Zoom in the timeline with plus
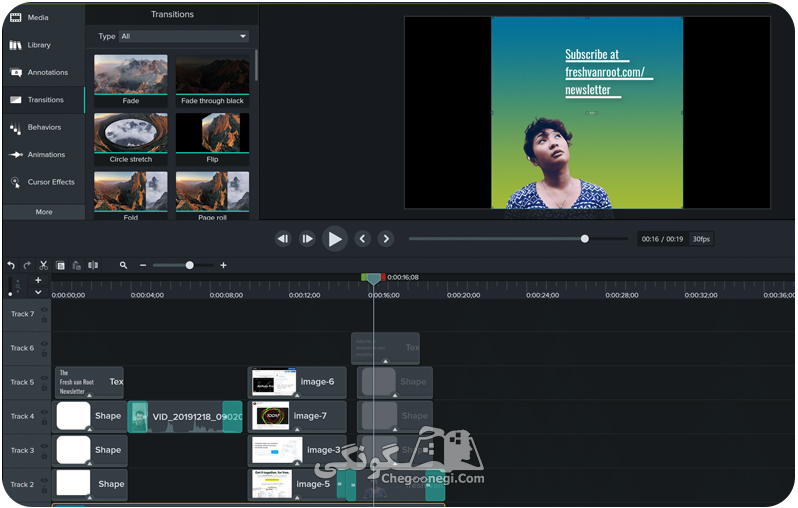This screenshot has height=508, width=798. (223, 265)
